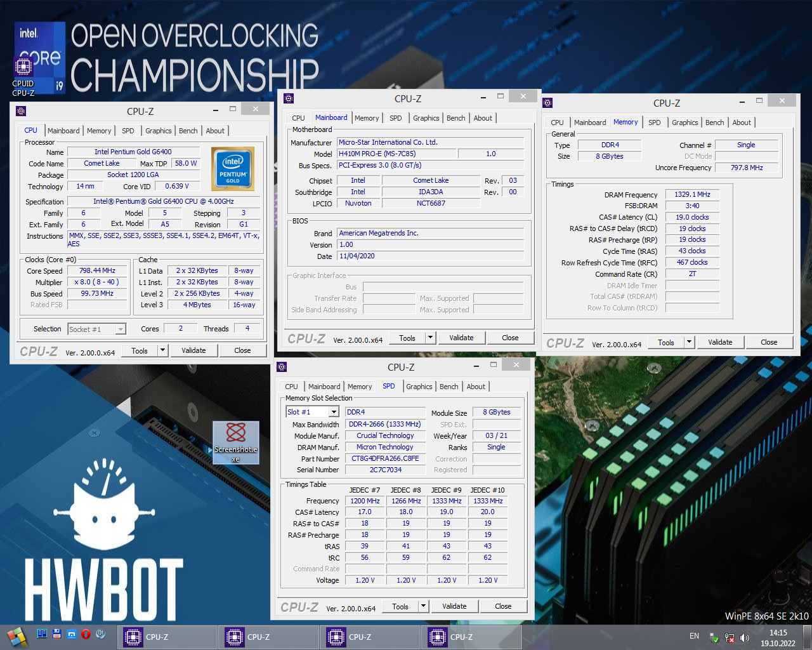Expand the Slot #1 memory slot combo box

coord(334,412)
